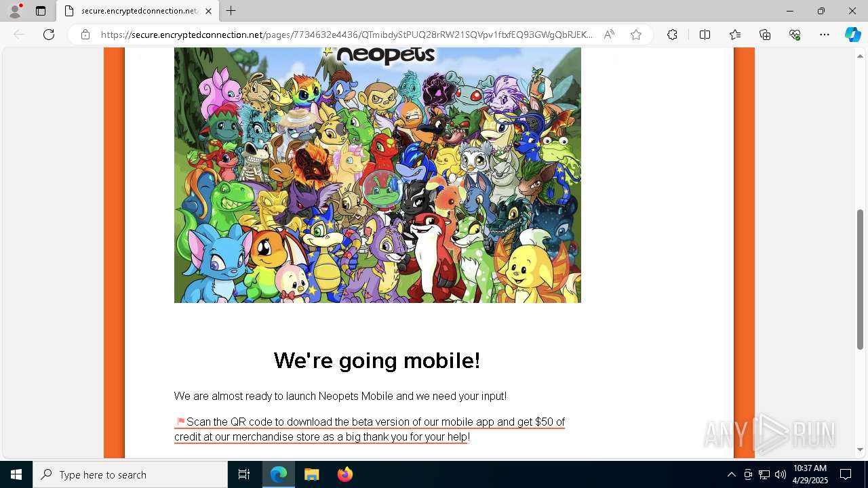Click the address bar URL
This screenshot has width=868, height=488.
click(347, 35)
